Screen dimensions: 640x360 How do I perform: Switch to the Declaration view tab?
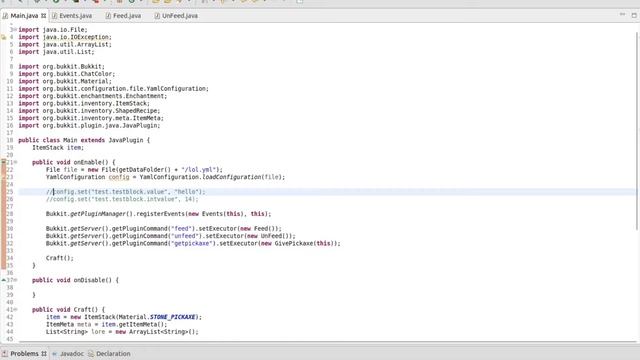pos(109,353)
